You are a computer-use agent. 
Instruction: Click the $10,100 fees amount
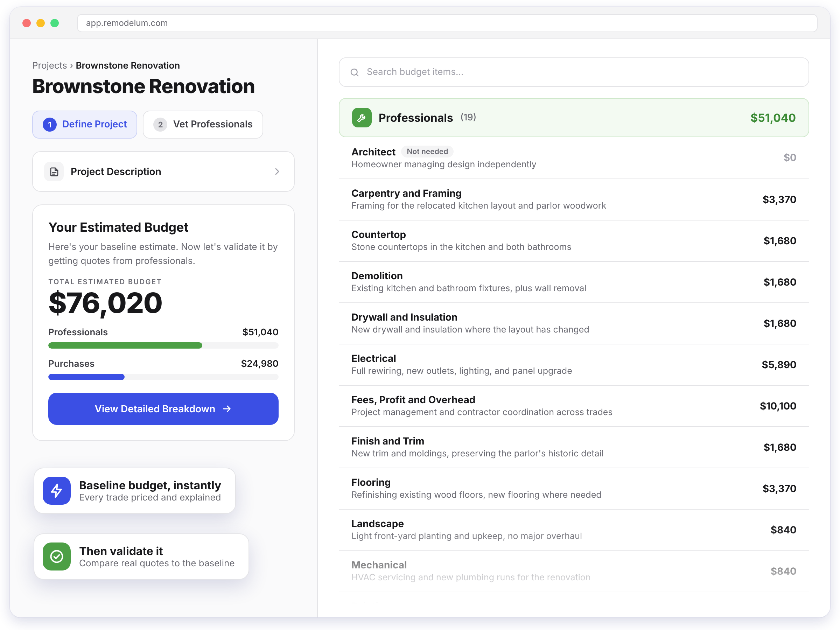click(778, 406)
